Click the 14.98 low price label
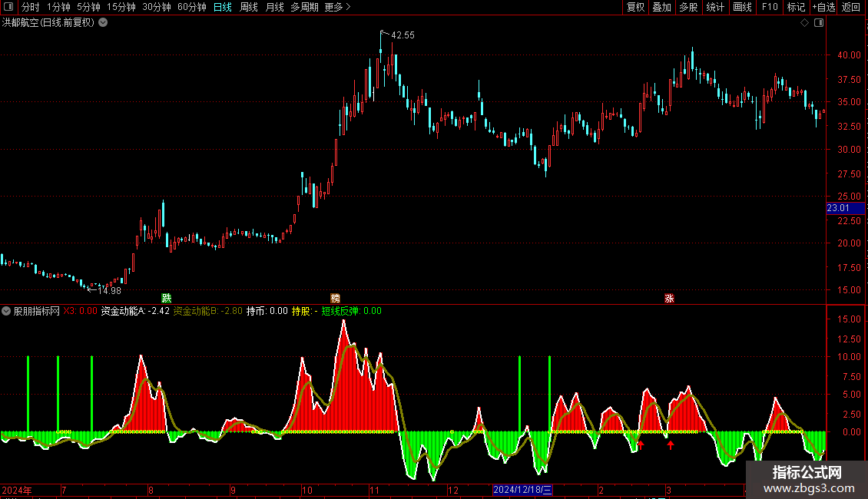Screen dimensions: 868x499 coord(109,290)
